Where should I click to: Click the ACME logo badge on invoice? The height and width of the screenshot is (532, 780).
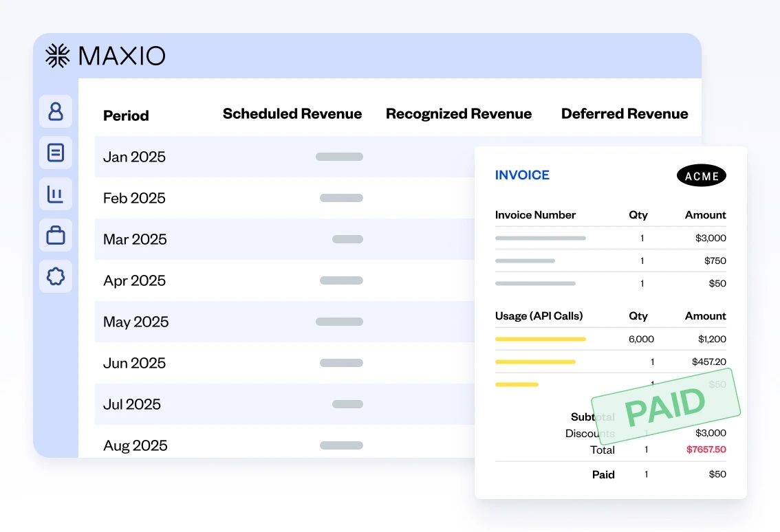pos(701,176)
